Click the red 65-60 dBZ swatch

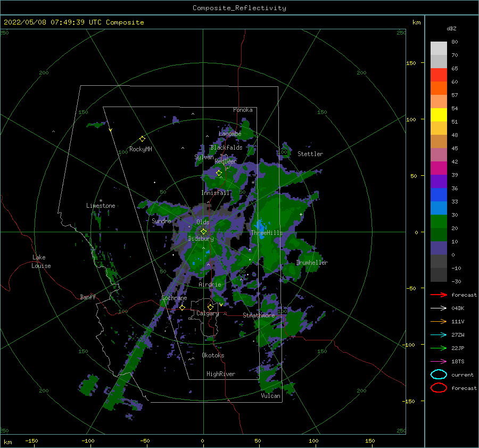point(439,75)
